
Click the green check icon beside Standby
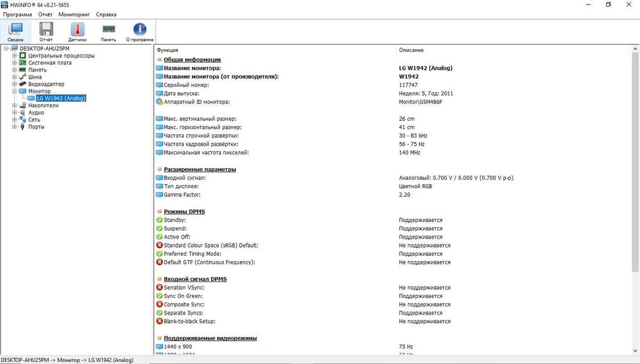[x=159, y=220]
